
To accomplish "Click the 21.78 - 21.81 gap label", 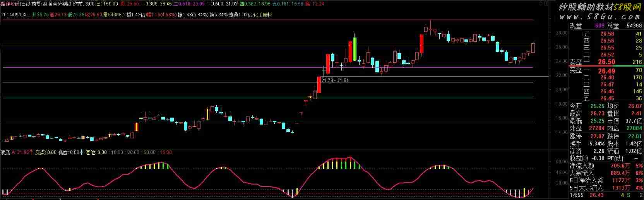I will pos(335,80).
